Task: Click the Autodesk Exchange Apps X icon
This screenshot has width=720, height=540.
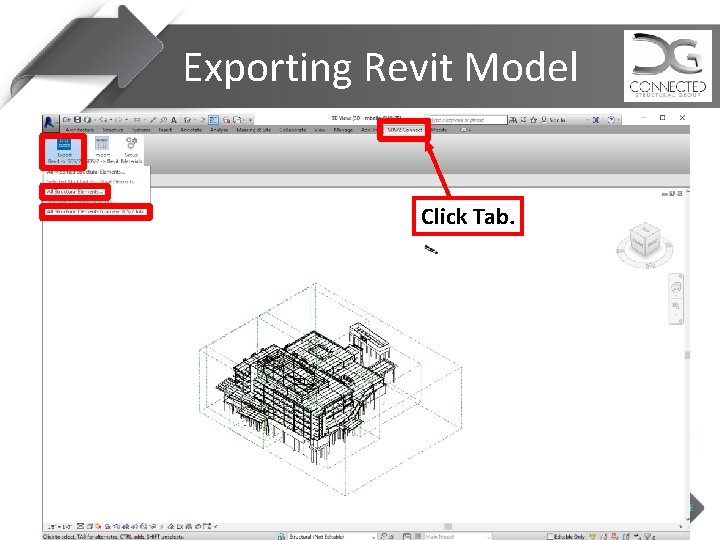Action: tap(596, 120)
